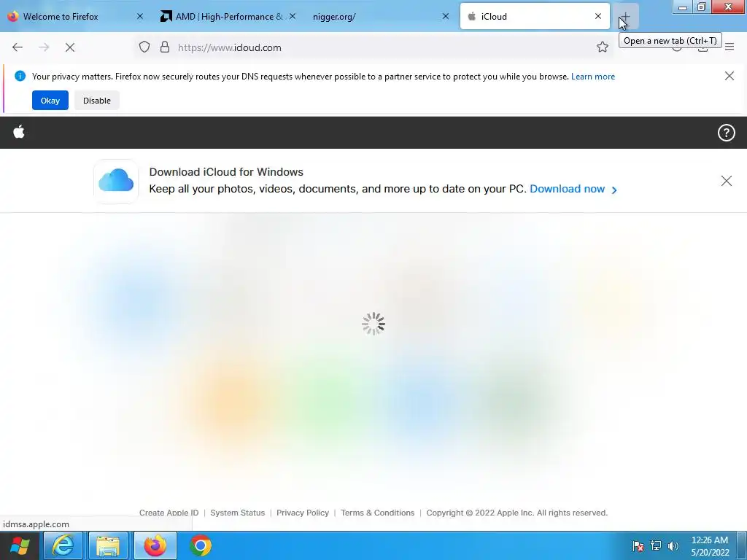The width and height of the screenshot is (747, 560).
Task: Click chevron next to Download now
Action: point(614,190)
